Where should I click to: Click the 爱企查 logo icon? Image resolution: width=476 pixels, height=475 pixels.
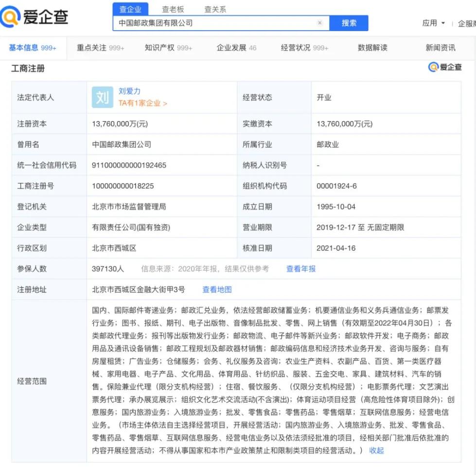(x=12, y=16)
